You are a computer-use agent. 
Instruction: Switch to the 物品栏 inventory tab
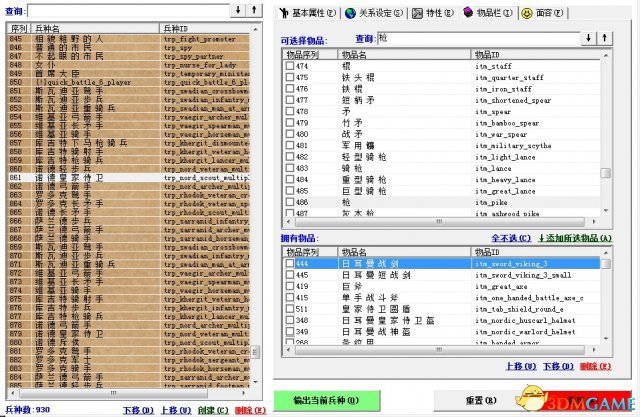click(488, 13)
